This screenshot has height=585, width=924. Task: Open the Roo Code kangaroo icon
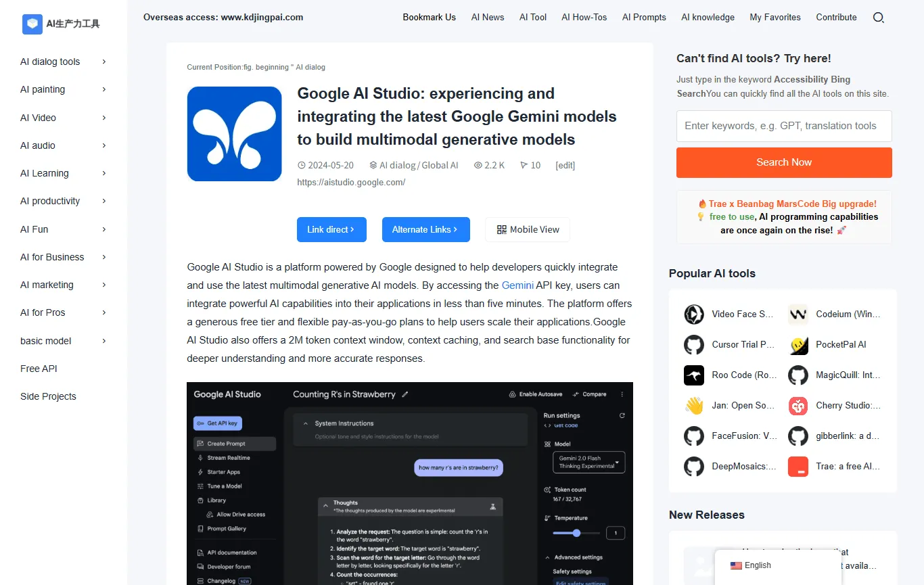coord(694,375)
